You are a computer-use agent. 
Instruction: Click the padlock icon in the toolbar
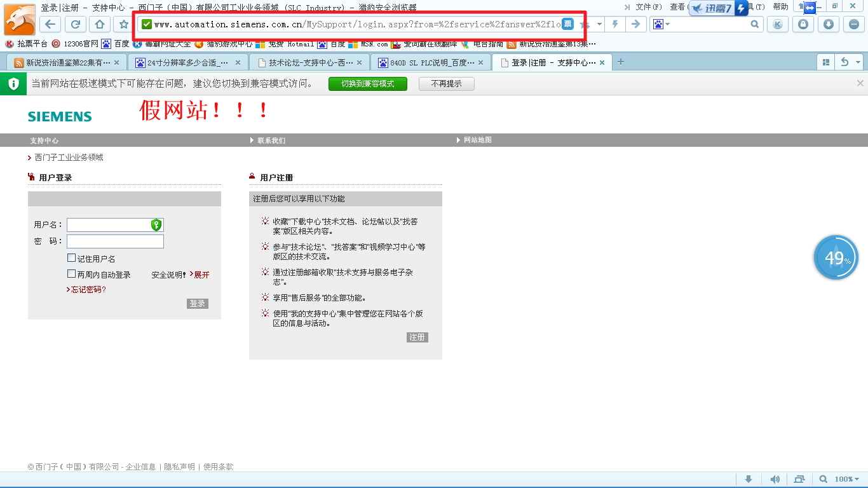coord(803,24)
